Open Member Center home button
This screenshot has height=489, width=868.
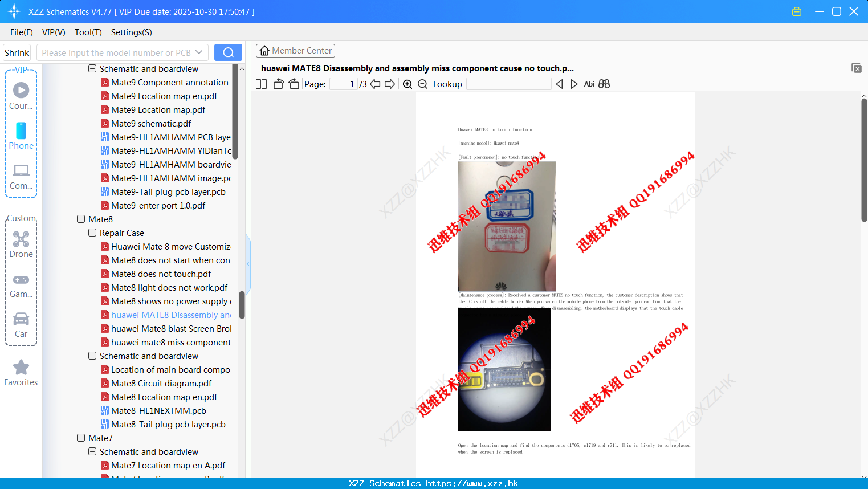coord(295,51)
